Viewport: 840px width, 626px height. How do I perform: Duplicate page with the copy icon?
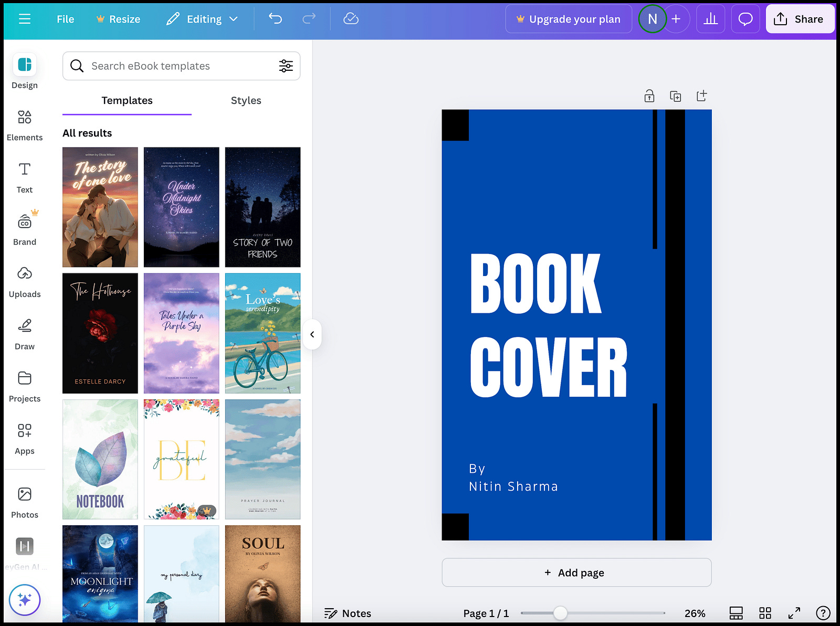[x=676, y=96]
